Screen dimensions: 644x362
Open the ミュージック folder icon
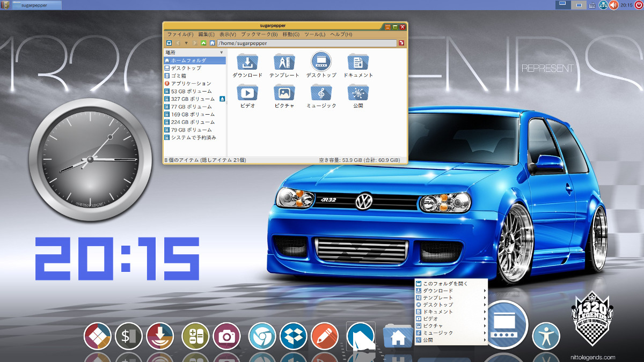tap(321, 92)
